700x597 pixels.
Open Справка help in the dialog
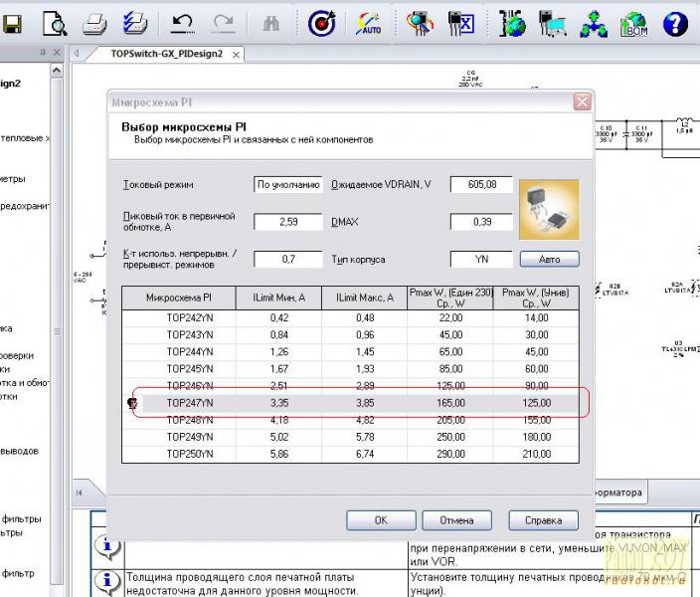pos(543,520)
